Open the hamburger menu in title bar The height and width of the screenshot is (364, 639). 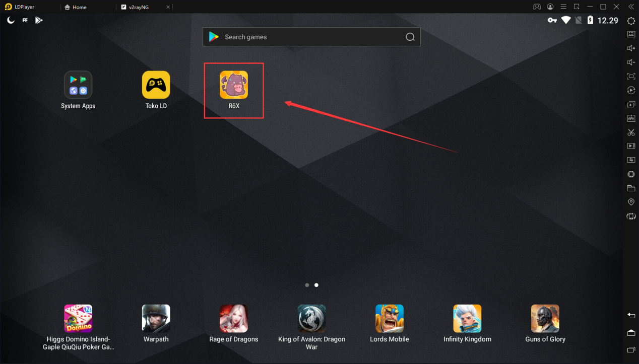pos(563,7)
